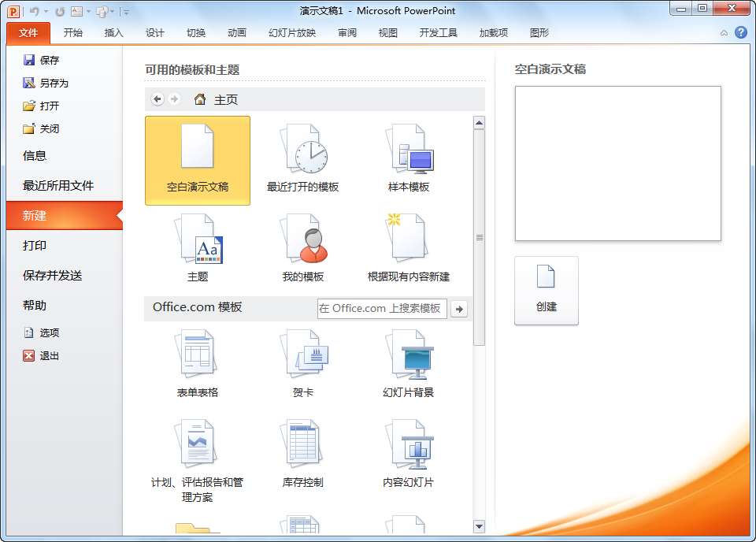Open the Forms and Tables (表单表格) category
This screenshot has width=756, height=542.
pyautogui.click(x=198, y=364)
